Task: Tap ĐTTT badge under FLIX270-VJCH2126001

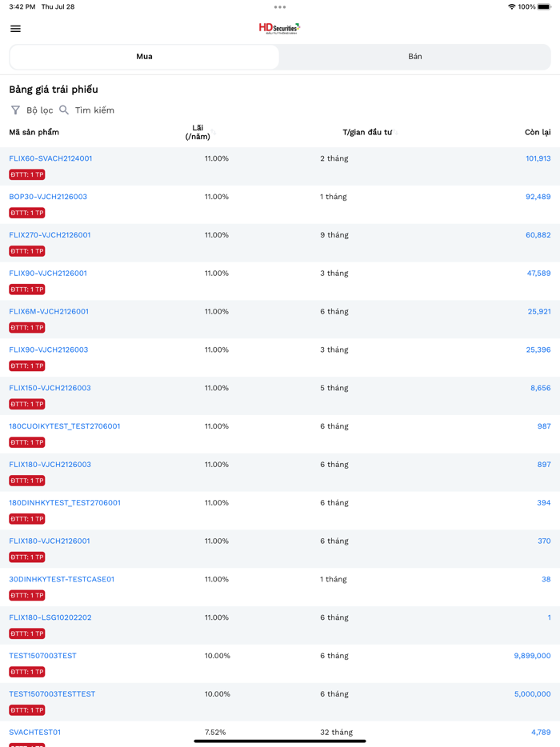Action: tap(27, 251)
